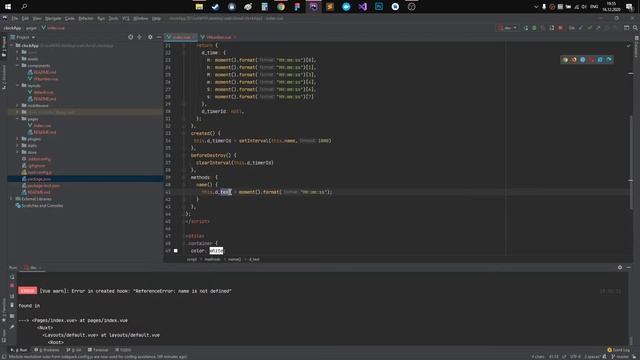Click expand all icon in Project panel

point(140,37)
